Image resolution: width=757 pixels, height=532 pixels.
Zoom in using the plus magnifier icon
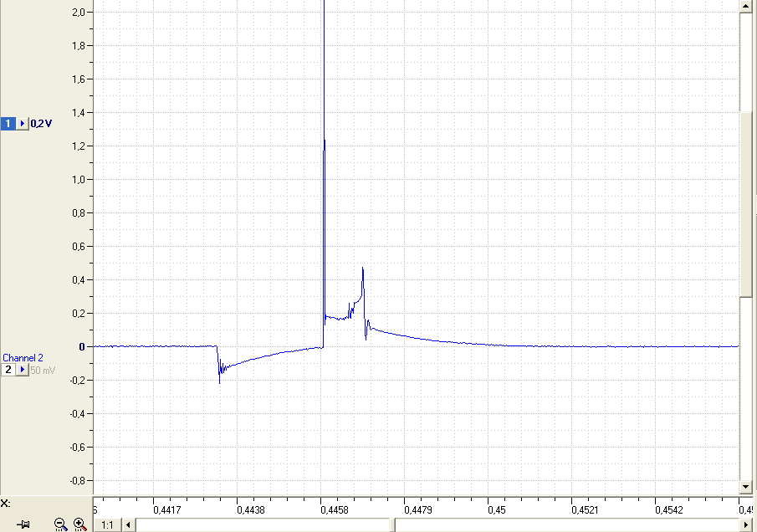(80, 524)
